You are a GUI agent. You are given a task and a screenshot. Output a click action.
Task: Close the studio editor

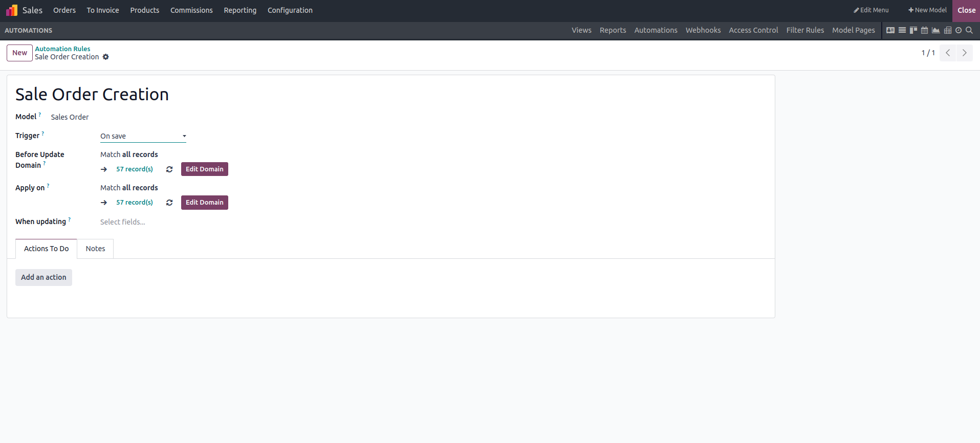(966, 10)
